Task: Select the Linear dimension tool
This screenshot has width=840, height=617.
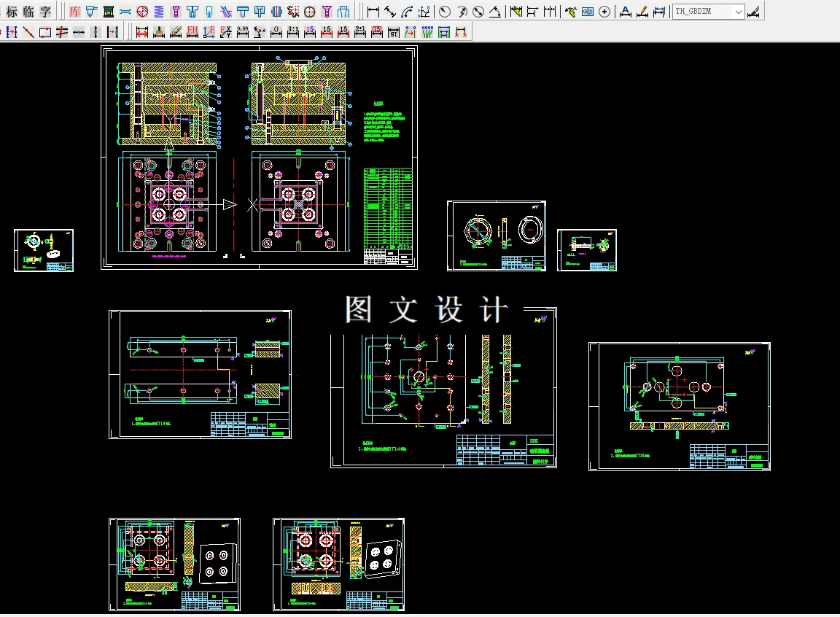Action: point(373,11)
